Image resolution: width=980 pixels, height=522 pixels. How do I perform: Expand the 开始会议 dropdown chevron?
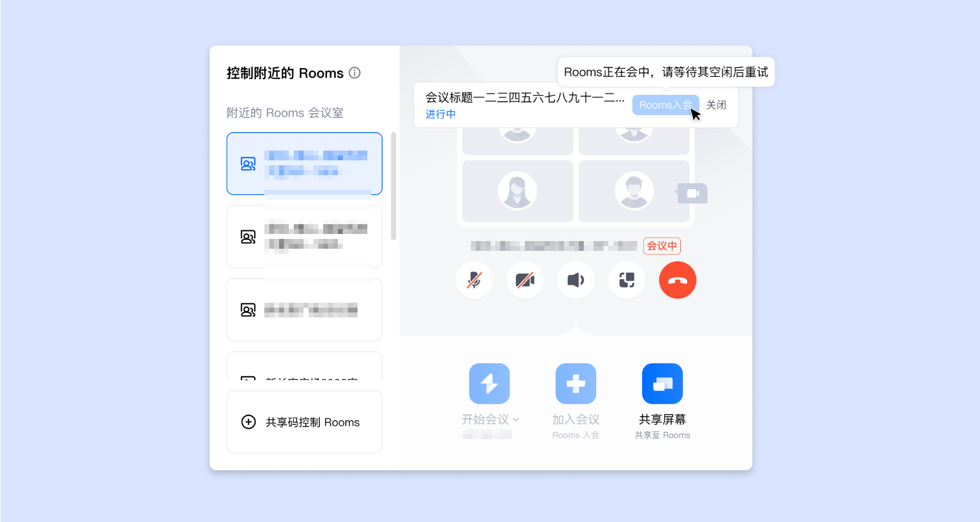coord(516,419)
